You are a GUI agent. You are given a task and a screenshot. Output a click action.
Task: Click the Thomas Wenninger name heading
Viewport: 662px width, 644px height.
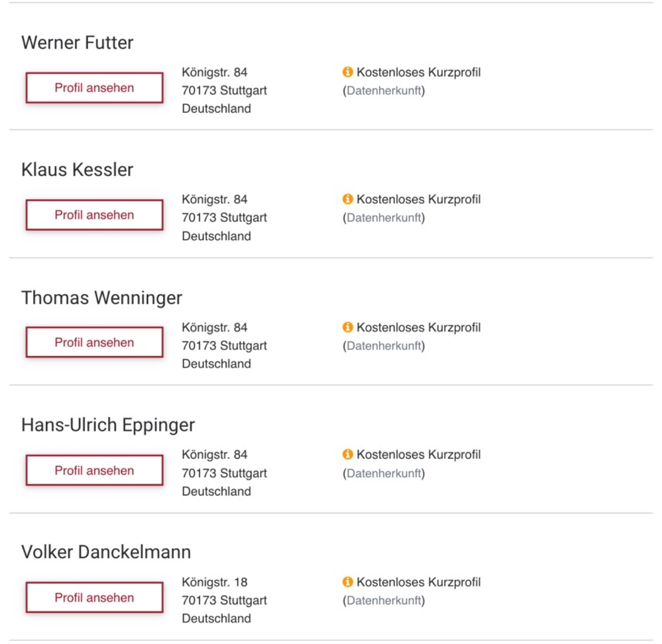pos(101,298)
